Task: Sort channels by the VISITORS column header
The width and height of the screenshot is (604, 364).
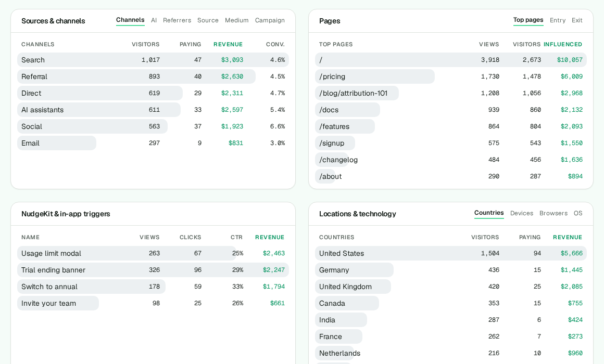Action: click(x=146, y=44)
